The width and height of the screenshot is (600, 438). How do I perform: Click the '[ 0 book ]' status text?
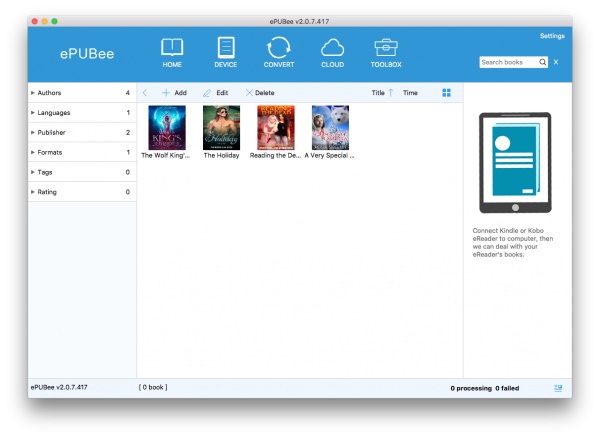pyautogui.click(x=153, y=387)
